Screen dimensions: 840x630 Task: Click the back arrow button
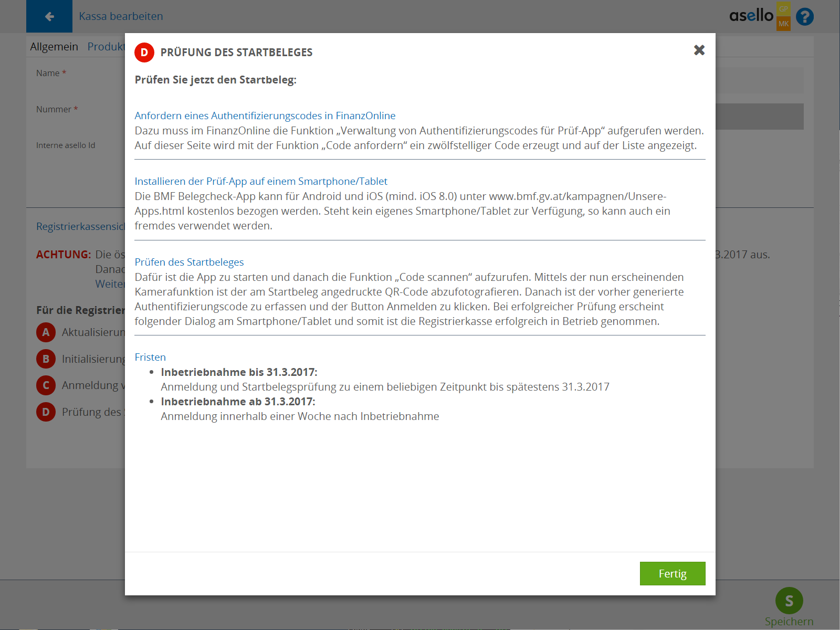49,16
